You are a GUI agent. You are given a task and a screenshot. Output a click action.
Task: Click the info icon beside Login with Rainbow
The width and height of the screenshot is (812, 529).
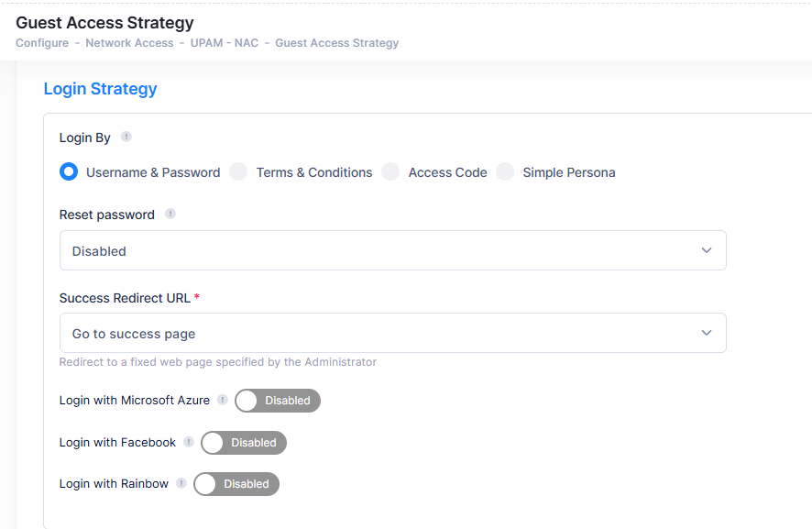pyautogui.click(x=181, y=484)
